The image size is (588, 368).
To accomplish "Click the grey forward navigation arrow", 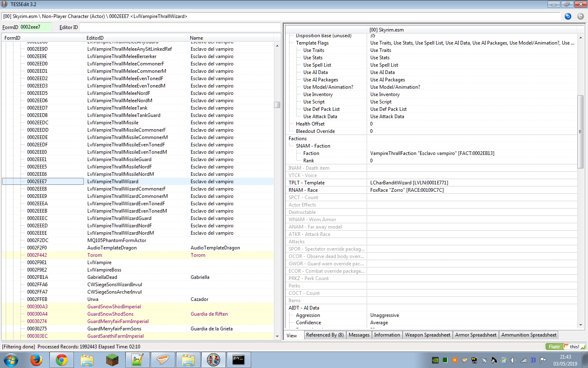I will 580,16.
